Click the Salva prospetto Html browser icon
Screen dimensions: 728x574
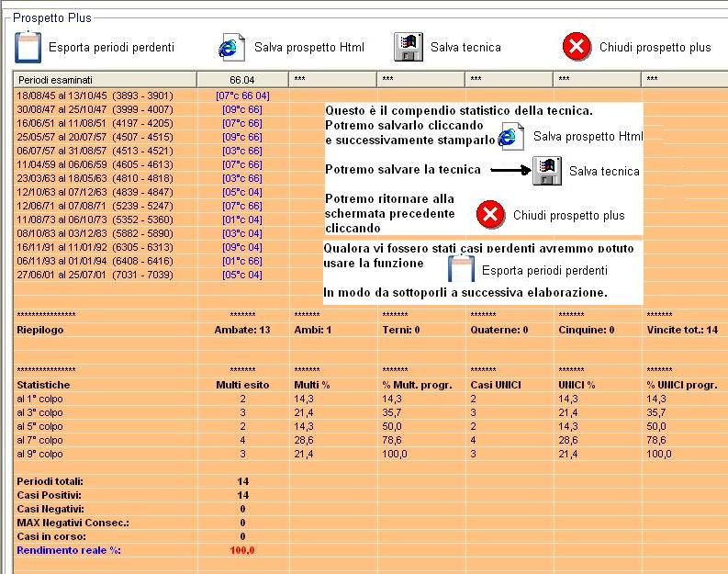tap(231, 47)
